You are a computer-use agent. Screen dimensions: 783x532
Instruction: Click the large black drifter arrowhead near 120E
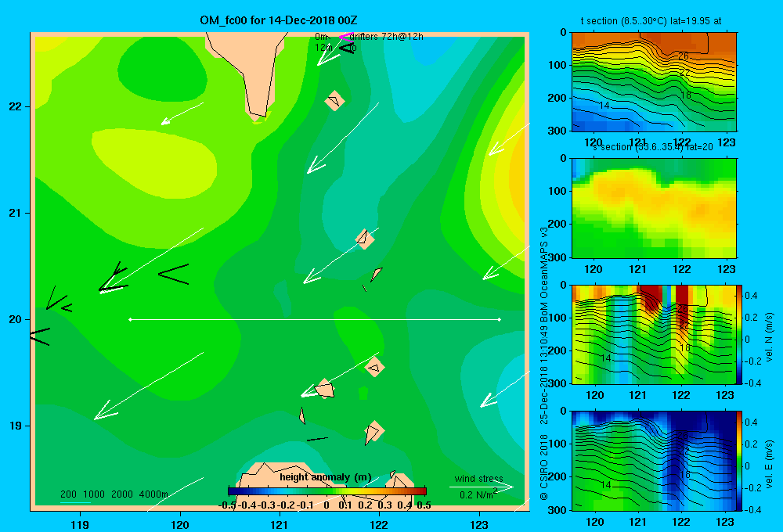(174, 274)
